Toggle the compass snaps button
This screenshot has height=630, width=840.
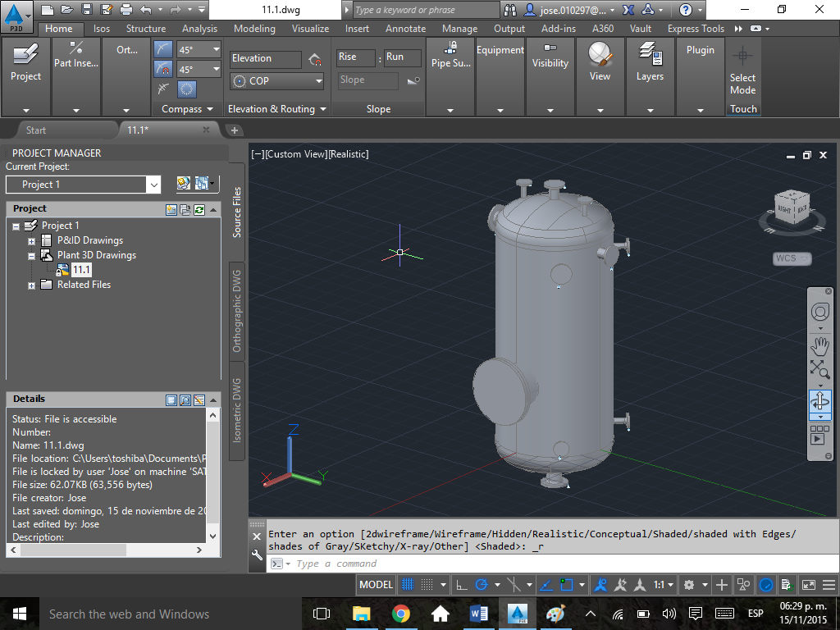click(163, 69)
